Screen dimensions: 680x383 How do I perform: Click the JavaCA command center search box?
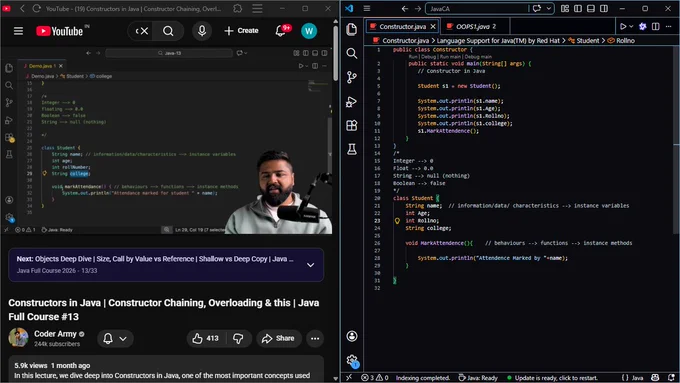(477, 9)
